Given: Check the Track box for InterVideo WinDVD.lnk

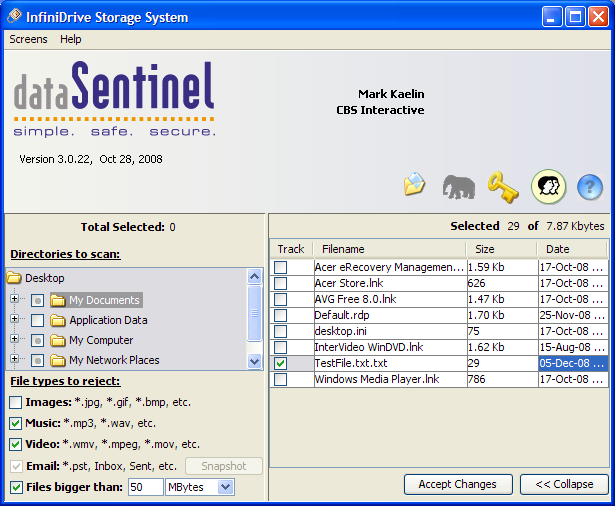Looking at the screenshot, I should [x=280, y=347].
